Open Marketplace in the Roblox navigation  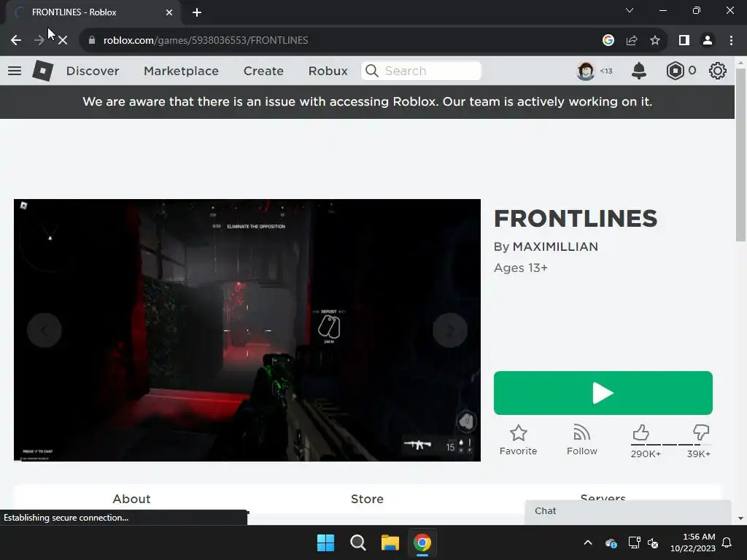coord(181,71)
